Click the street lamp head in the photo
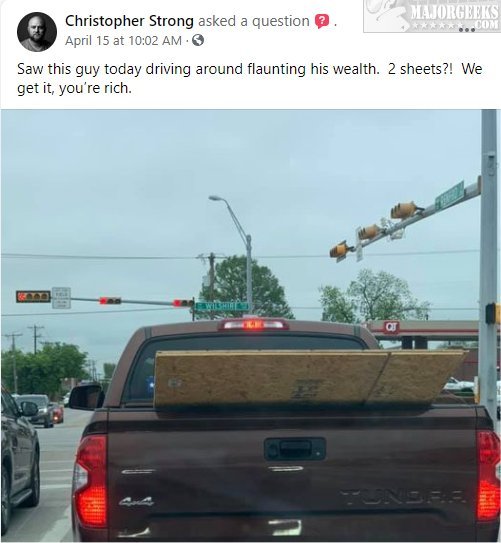The width and height of the screenshot is (501, 543). click(x=216, y=198)
